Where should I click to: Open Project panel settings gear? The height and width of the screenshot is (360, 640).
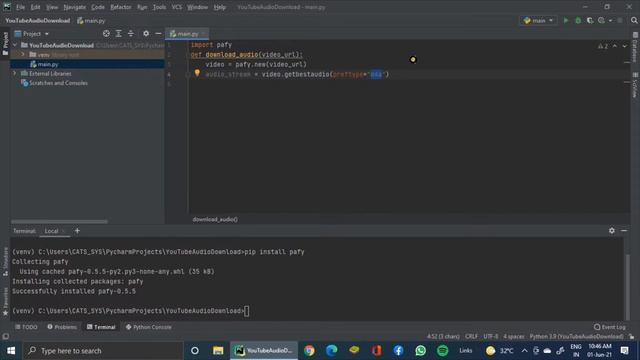[146, 33]
